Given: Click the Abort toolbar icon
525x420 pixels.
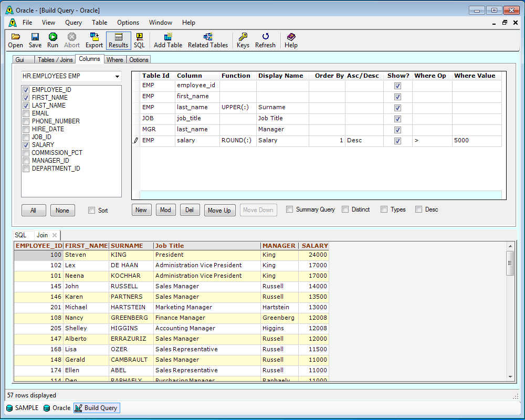Looking at the screenshot, I should (x=72, y=40).
